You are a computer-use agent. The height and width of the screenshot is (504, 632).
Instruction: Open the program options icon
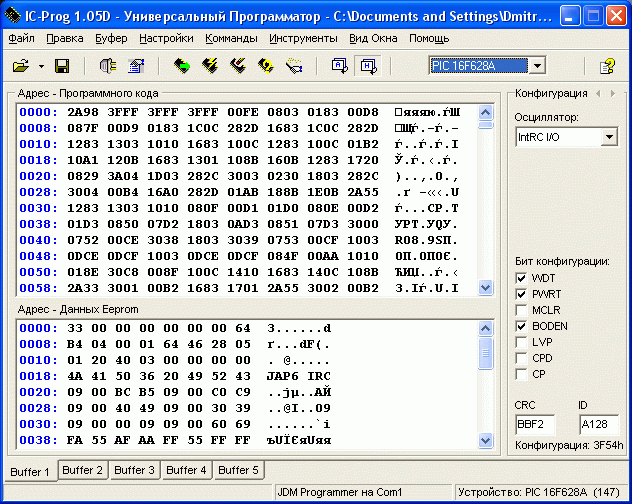136,66
